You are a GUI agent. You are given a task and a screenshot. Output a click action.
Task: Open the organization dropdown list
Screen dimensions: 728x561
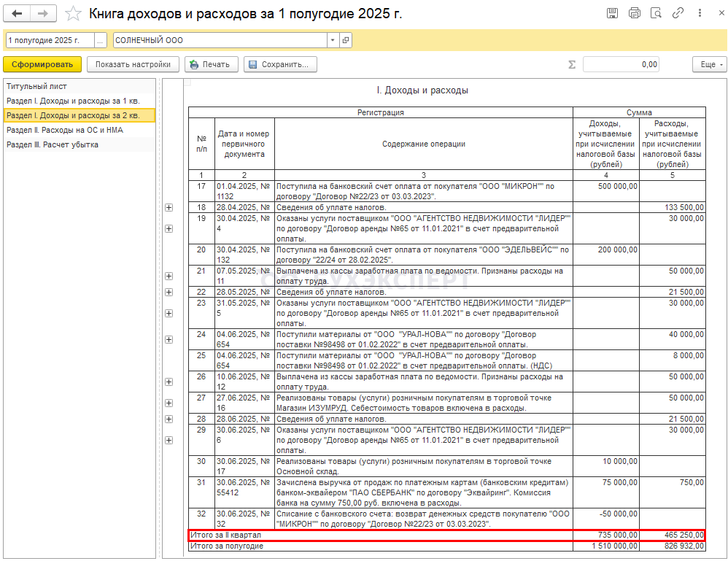coord(333,40)
